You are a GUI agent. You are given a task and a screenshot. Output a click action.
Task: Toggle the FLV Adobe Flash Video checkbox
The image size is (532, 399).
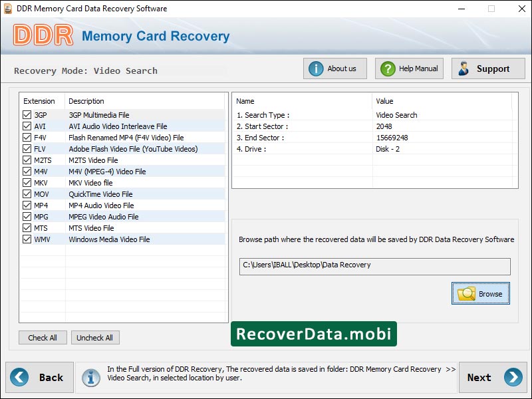(x=26, y=148)
